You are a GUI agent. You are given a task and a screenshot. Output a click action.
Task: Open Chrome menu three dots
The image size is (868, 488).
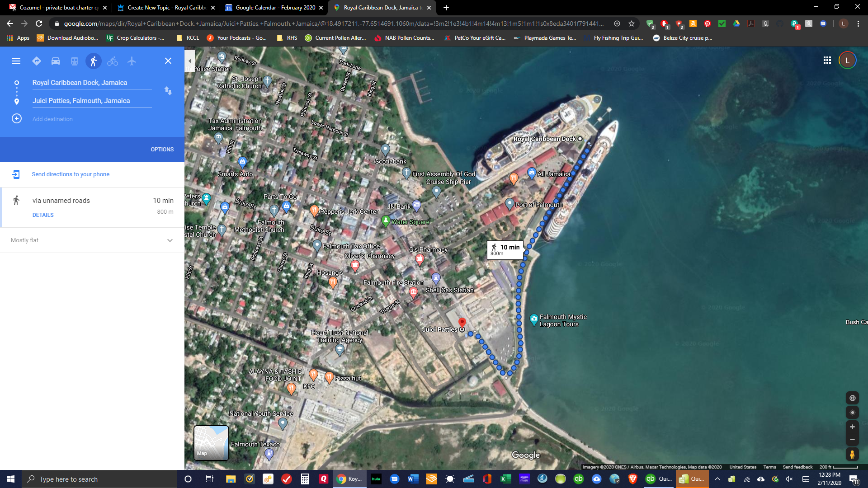tap(858, 23)
